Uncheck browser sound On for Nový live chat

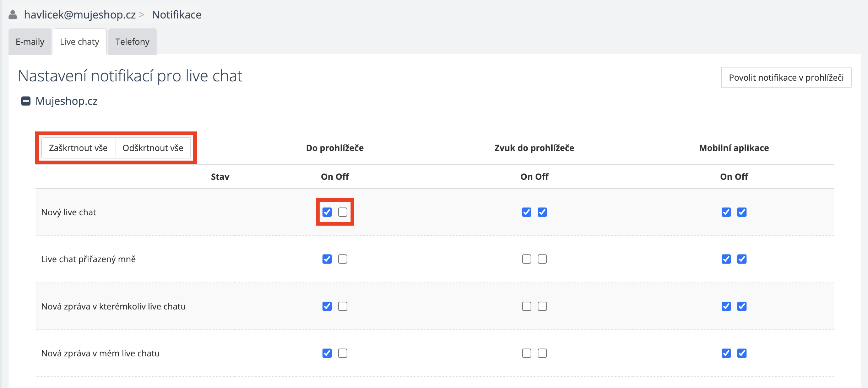527,212
